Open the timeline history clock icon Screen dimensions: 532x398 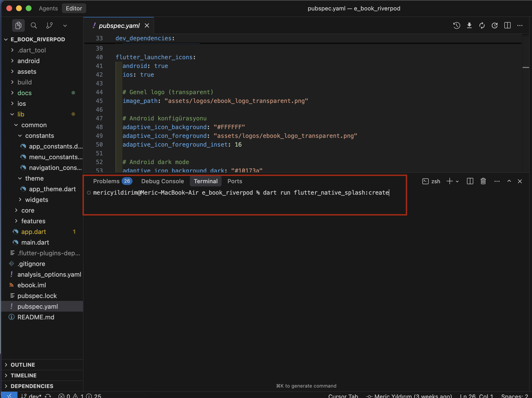click(x=457, y=25)
